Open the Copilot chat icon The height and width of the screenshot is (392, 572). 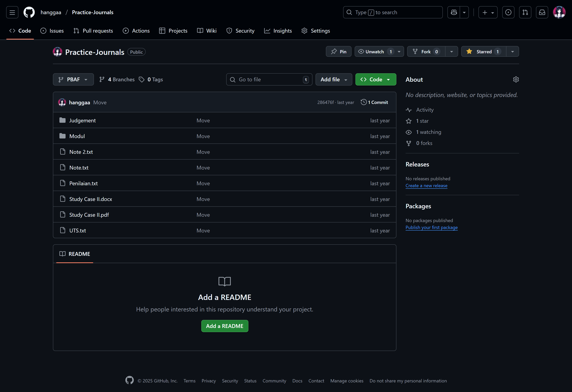tap(454, 12)
